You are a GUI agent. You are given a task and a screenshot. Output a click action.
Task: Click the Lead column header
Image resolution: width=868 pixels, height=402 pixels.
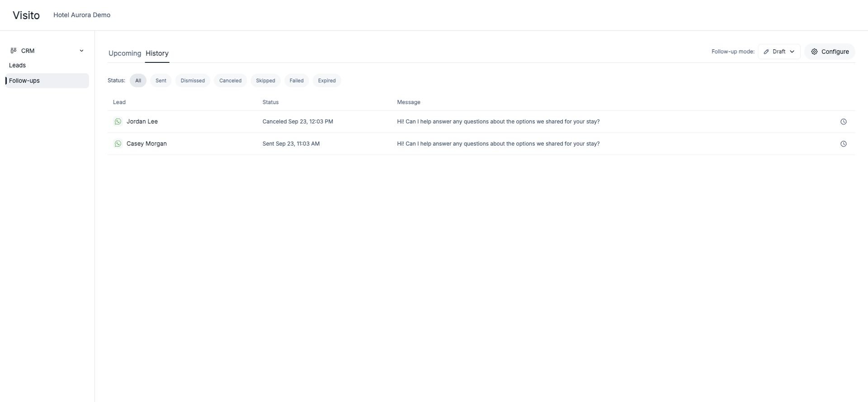click(119, 102)
